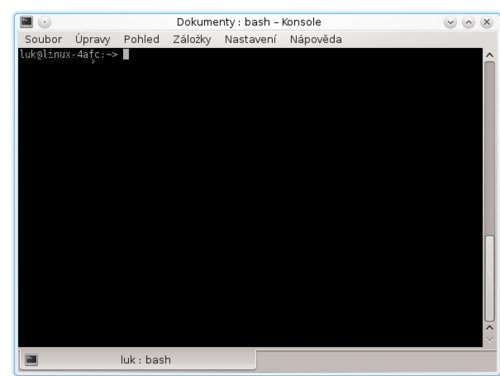Screen dimensions: 500x376
Task: Open the Nápověda menu
Action: click(x=316, y=39)
